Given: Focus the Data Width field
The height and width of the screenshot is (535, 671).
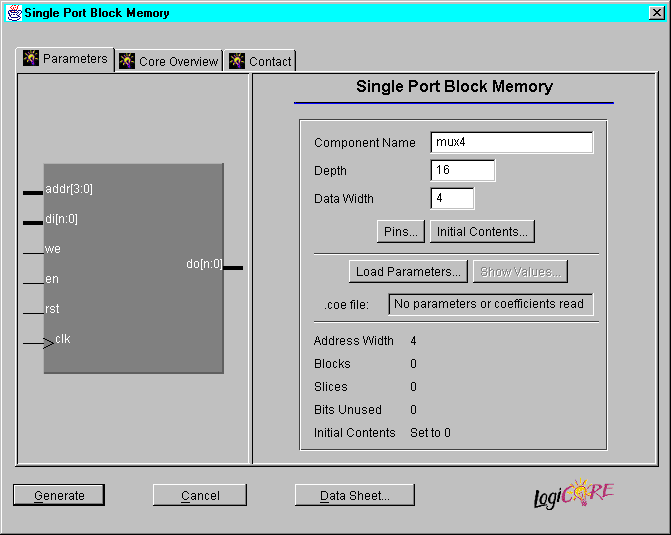Looking at the screenshot, I should tap(452, 199).
